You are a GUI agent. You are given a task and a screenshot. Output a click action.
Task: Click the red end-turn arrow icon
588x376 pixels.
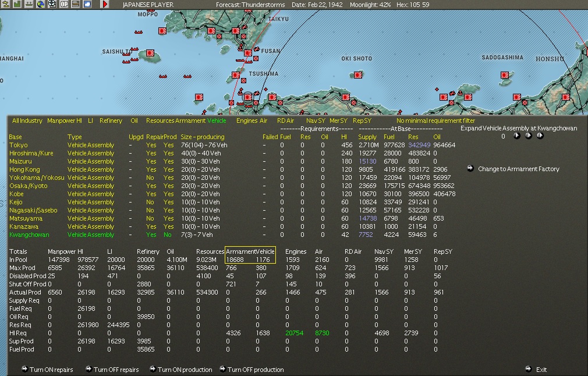tap(105, 5)
